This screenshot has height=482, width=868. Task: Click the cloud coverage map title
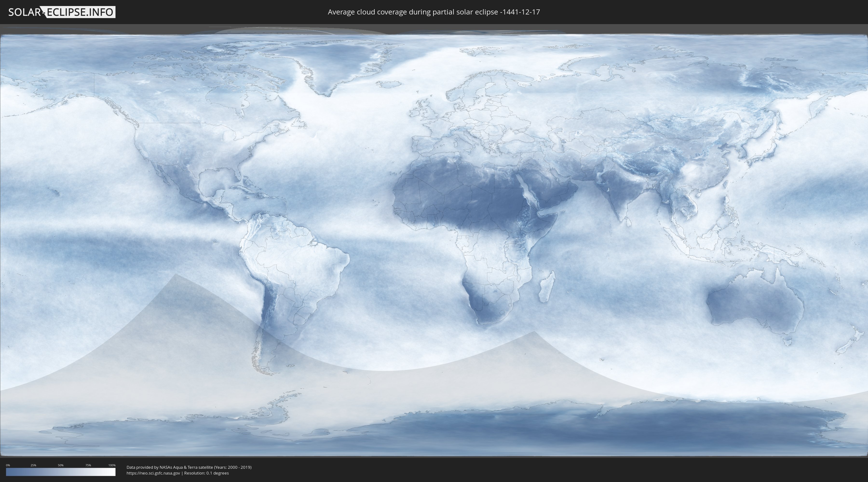tap(434, 12)
